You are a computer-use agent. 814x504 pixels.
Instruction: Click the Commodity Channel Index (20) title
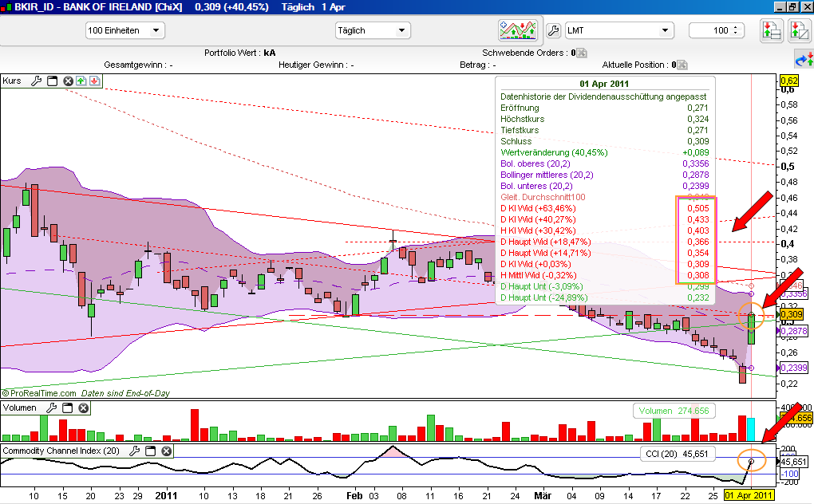pyautogui.click(x=61, y=451)
